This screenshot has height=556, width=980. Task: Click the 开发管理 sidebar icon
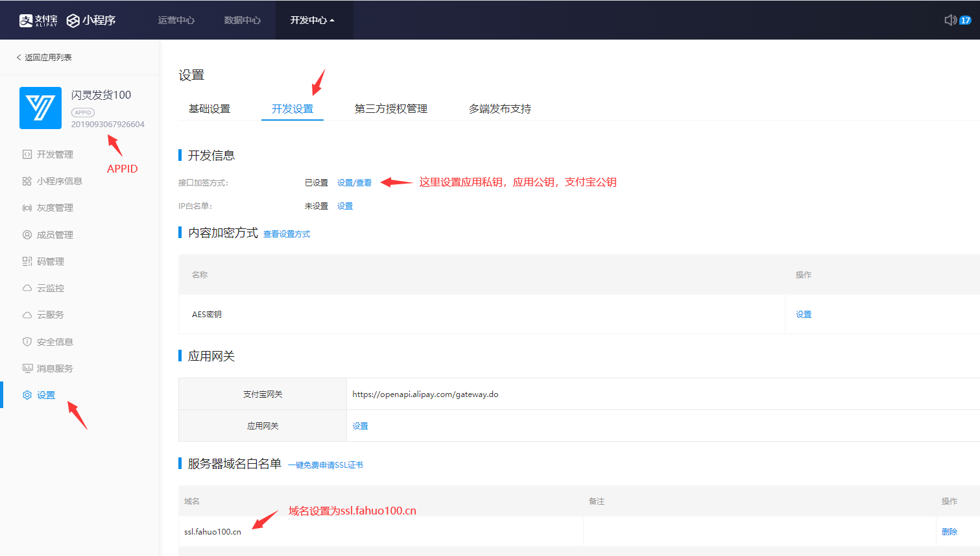click(x=27, y=154)
